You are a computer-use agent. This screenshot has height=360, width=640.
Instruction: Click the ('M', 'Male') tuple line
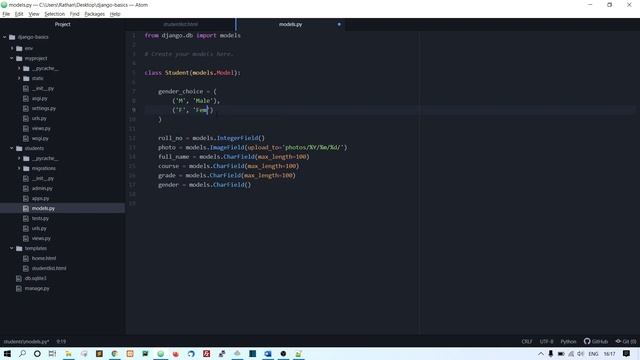196,101
